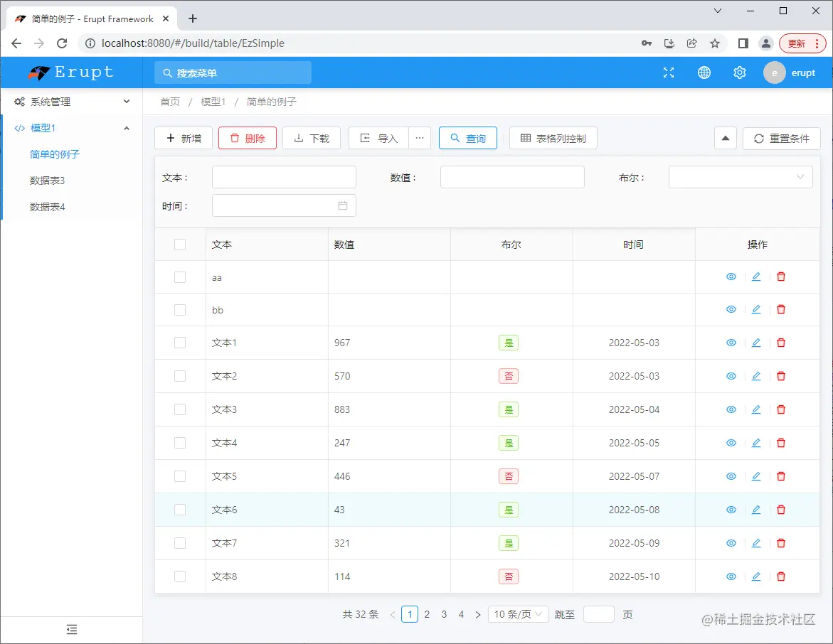Collapse the 模型1 menu
The image size is (833, 644).
click(x=72, y=128)
